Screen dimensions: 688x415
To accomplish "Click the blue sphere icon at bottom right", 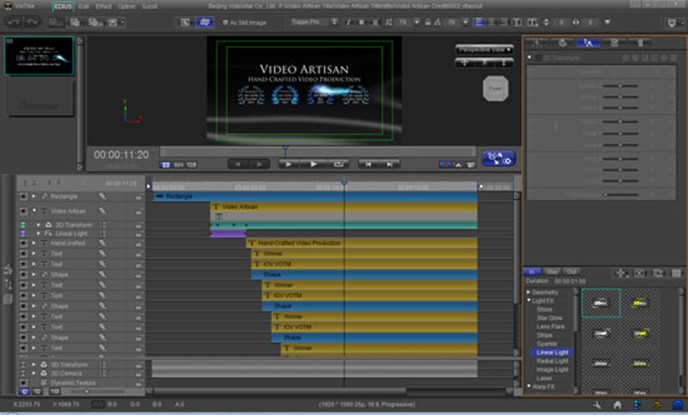I will pyautogui.click(x=678, y=404).
